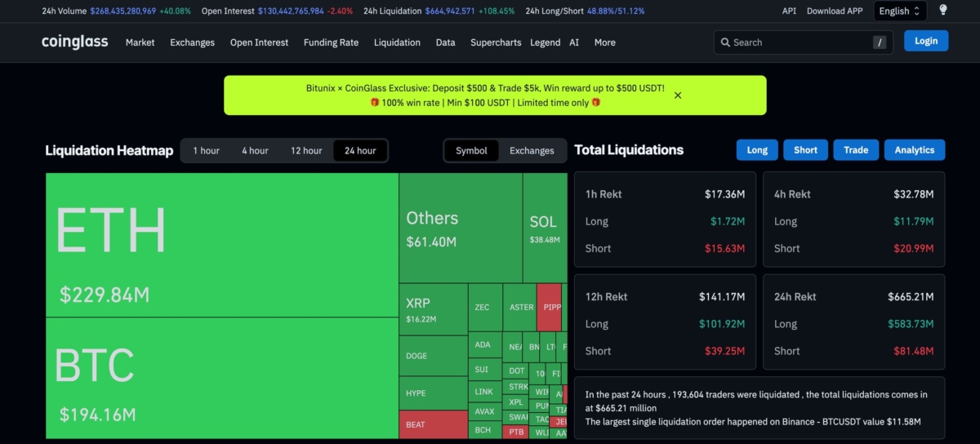Click the 24h Volume $268,435,280,969 figure
This screenshot has height=444, width=980.
point(122,11)
